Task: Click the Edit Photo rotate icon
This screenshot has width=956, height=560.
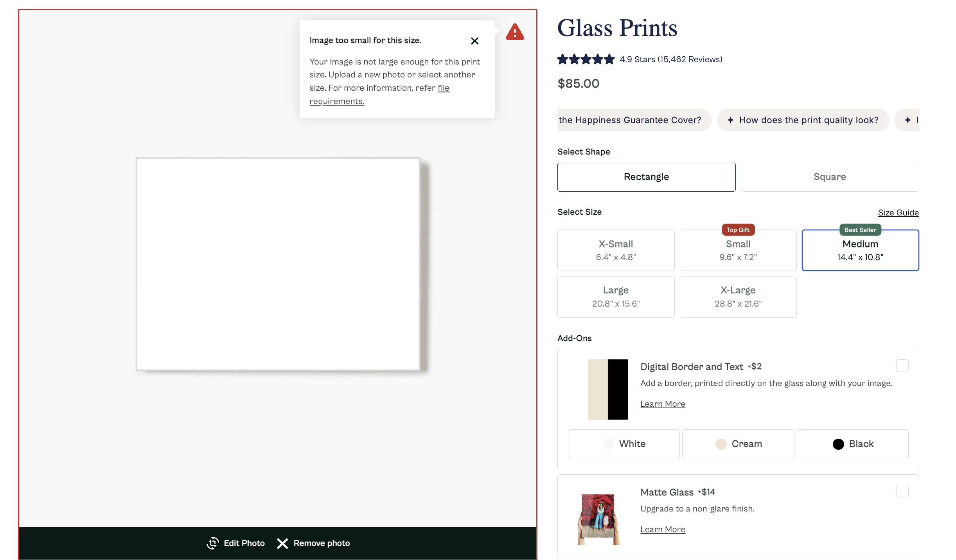Action: [213, 543]
